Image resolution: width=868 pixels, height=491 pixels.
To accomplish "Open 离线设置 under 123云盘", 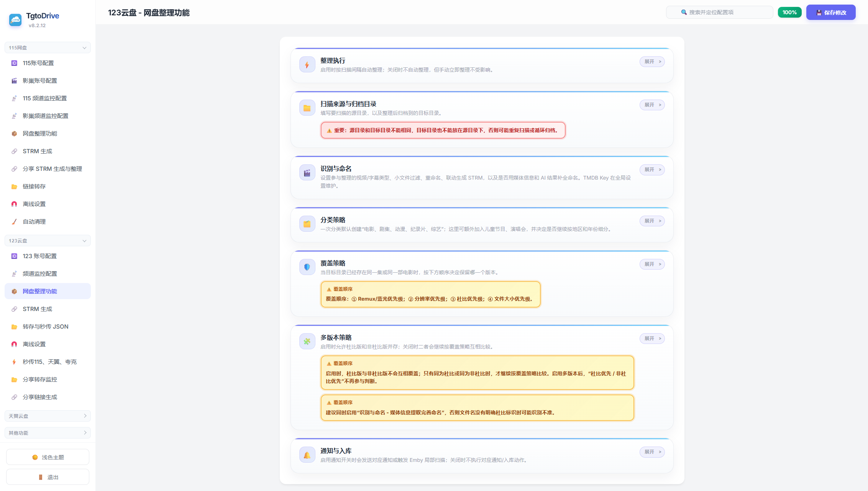I will pos(48,344).
